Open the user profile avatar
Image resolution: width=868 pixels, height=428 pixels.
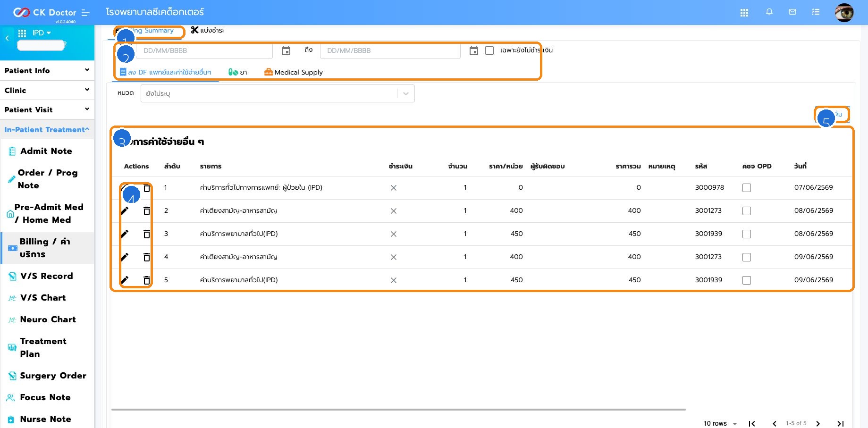point(844,12)
